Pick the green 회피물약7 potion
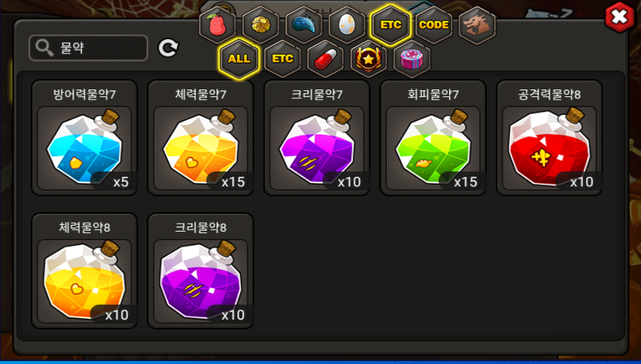This screenshot has height=364, width=641. point(433,138)
